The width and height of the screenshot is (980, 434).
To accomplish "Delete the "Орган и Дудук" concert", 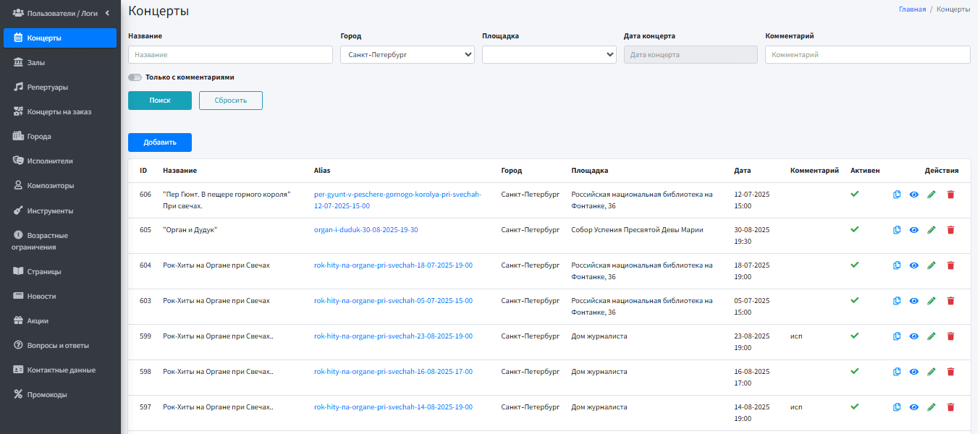I will [x=951, y=230].
